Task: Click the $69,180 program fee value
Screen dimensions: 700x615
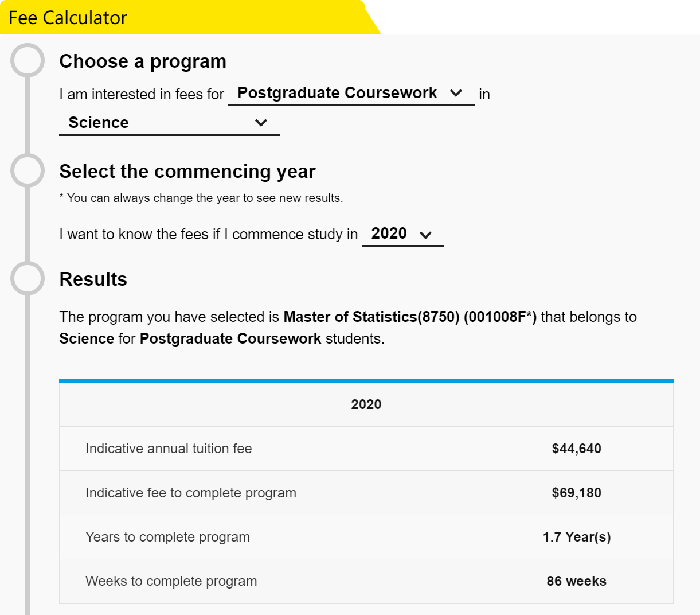Action: (577, 493)
